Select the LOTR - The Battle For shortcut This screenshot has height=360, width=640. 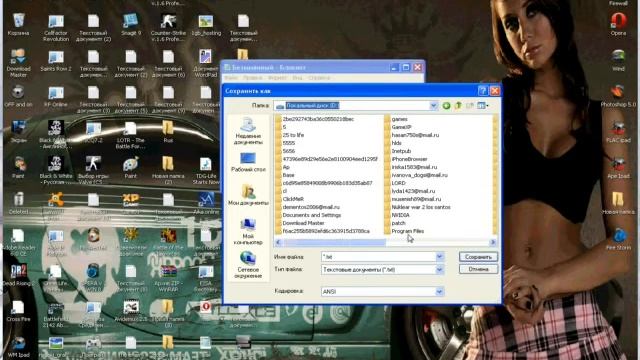click(131, 135)
